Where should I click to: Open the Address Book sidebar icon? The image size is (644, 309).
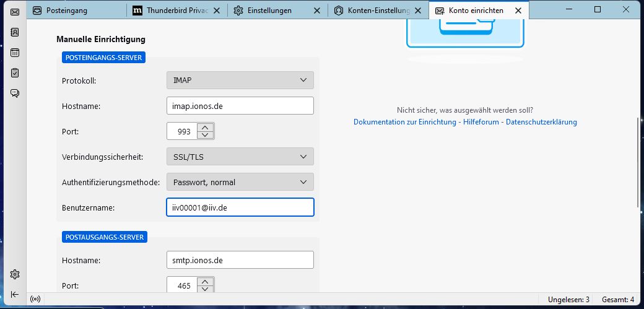(15, 32)
